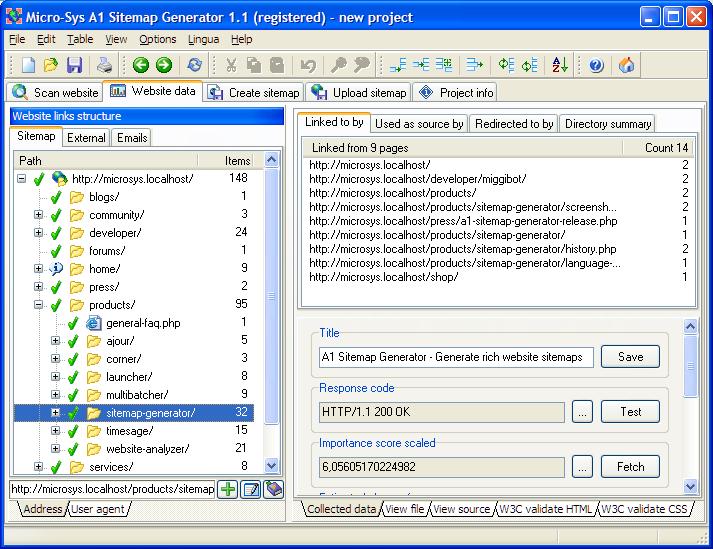Screen dimensions: 713x549
Task: Select the Emails tab
Action: 132,138
